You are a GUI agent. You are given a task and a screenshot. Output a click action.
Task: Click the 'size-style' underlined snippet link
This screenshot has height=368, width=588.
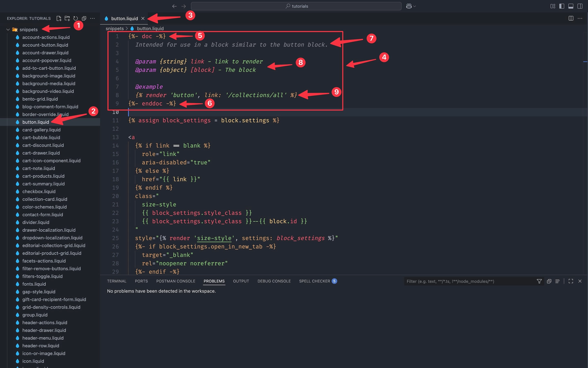pyautogui.click(x=214, y=238)
